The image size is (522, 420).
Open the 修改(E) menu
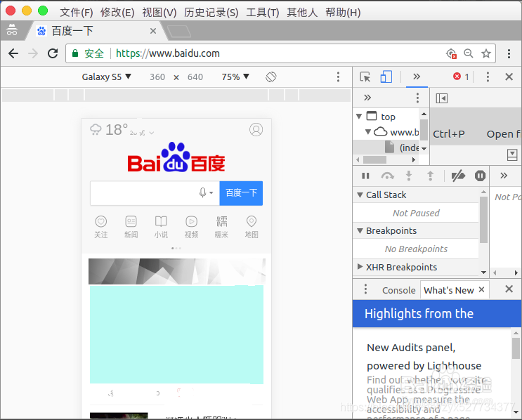117,13
